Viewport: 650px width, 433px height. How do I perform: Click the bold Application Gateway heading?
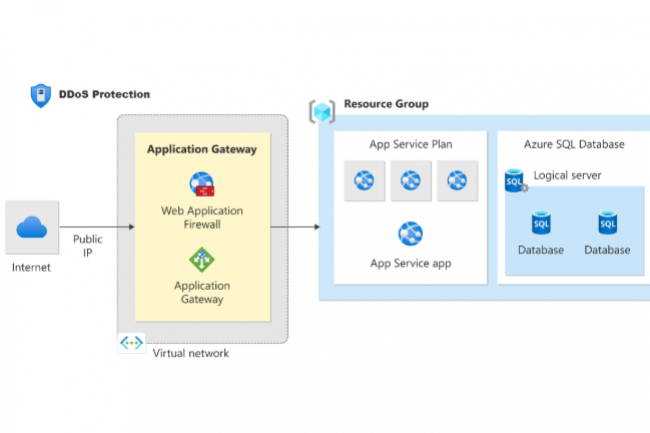202,150
